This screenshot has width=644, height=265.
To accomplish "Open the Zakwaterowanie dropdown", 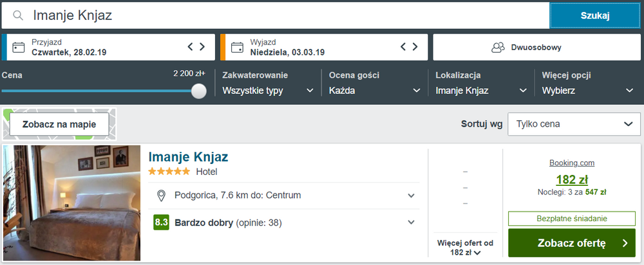I will point(268,91).
